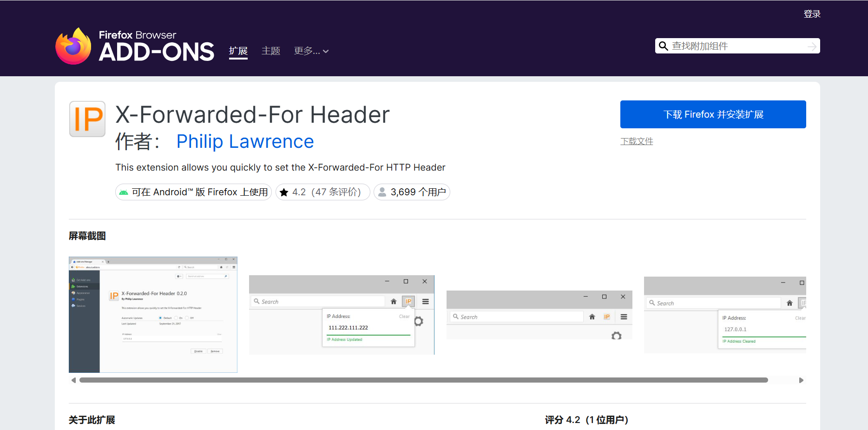Open the 扩展 tab
This screenshot has height=430, width=868.
[x=238, y=51]
